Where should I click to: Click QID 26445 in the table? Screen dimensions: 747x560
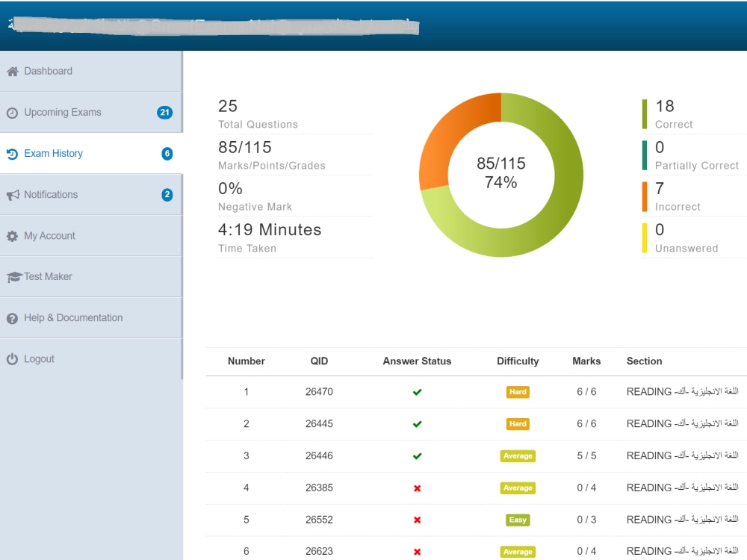[319, 424]
